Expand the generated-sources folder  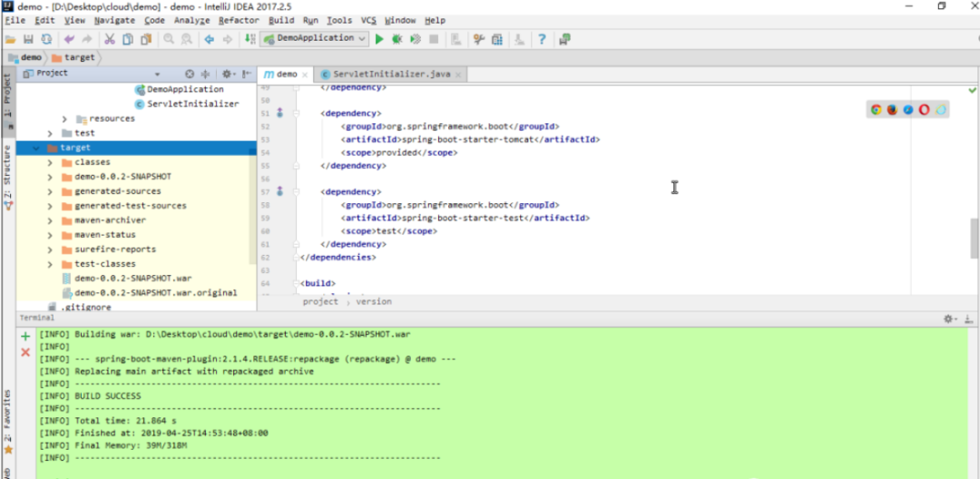pyautogui.click(x=51, y=191)
